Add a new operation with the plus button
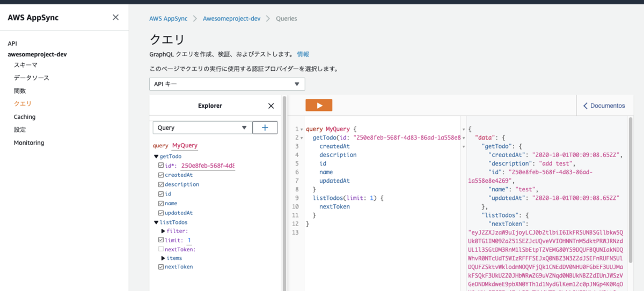644x291 pixels. [265, 128]
